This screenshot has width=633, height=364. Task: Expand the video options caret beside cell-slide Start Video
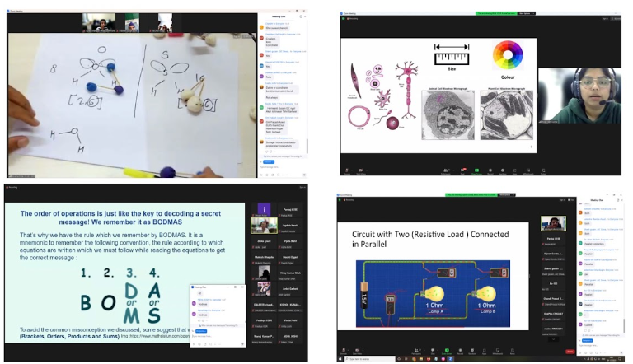click(368, 169)
